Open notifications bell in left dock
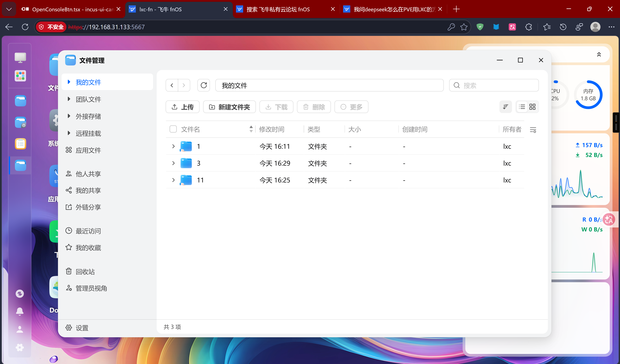620x364 pixels. [x=20, y=311]
